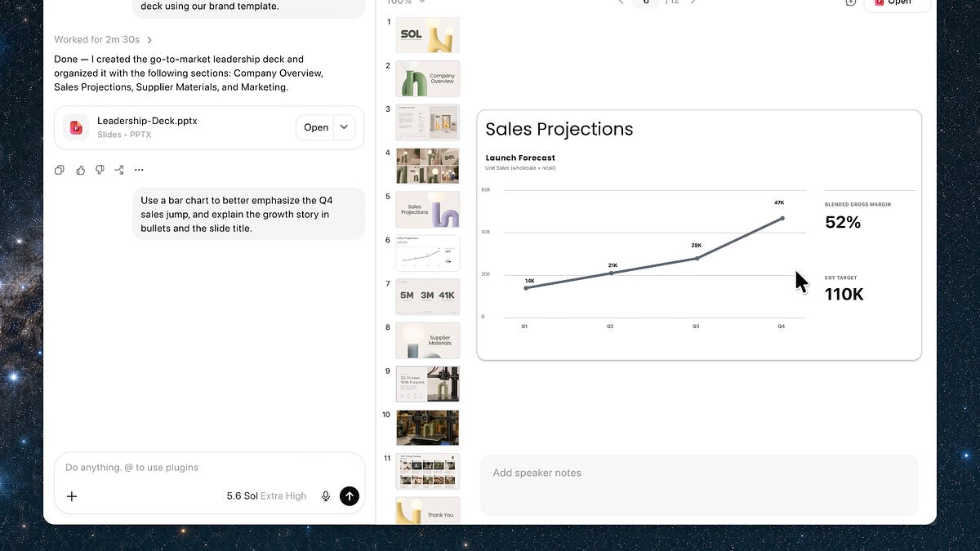Click the '60K' y-axis label
Screen dimensions: 980x551
486,189
